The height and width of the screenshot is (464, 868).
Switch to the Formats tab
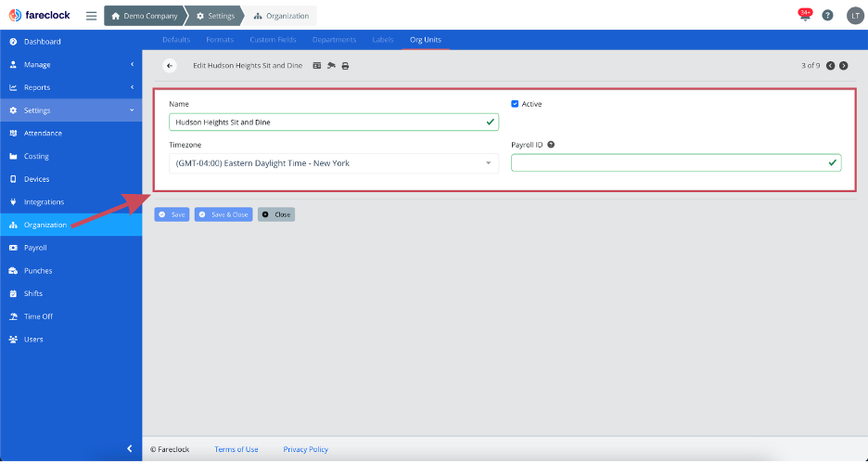tap(220, 40)
